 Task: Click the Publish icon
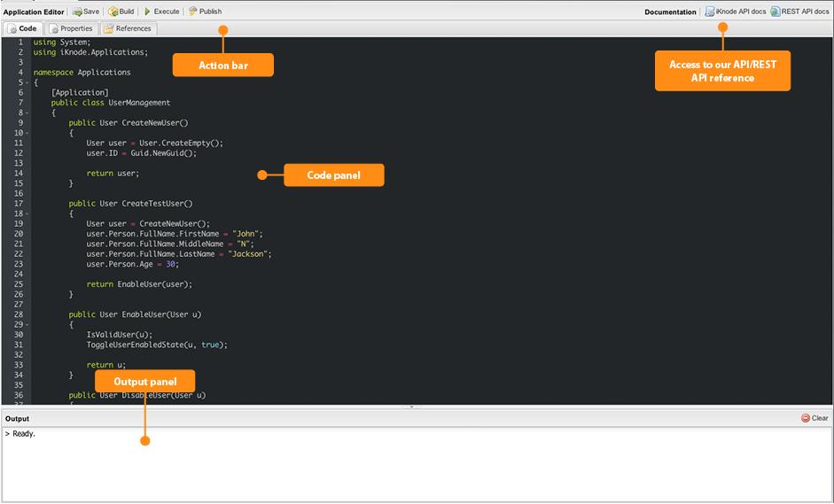[x=192, y=12]
